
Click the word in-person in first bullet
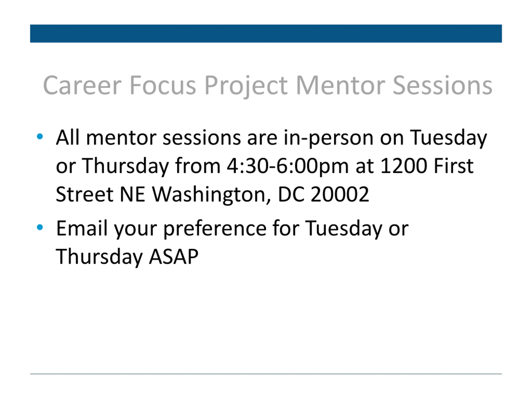tap(329, 138)
